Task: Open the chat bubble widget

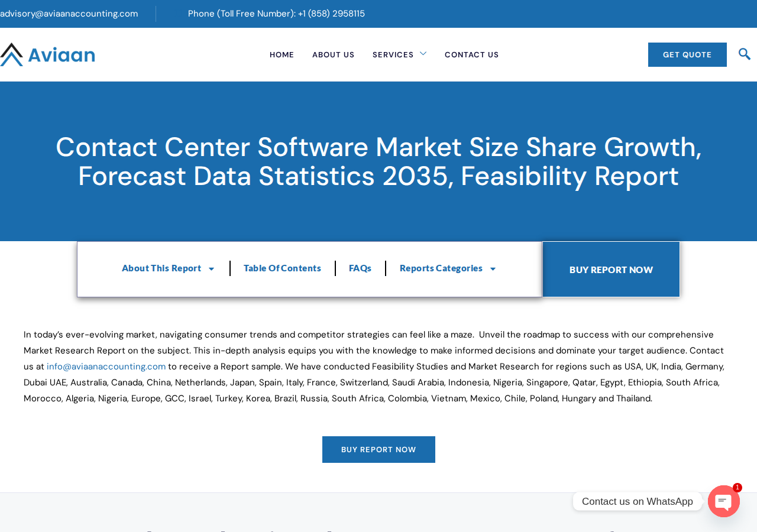Action: pos(724,501)
